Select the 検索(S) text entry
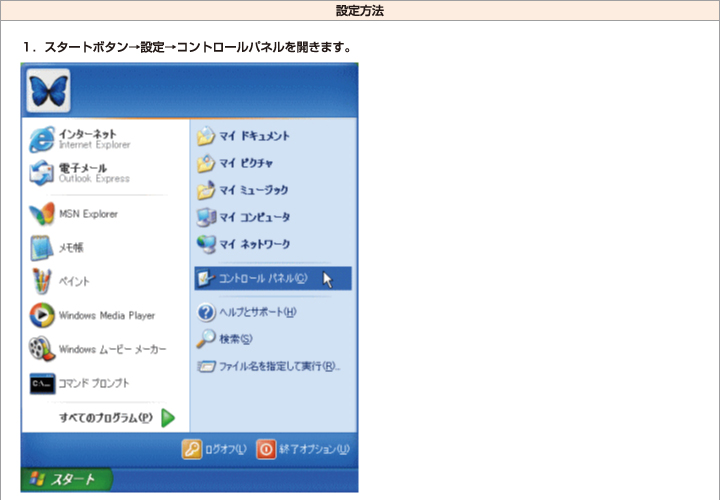720x500 pixels. point(236,339)
